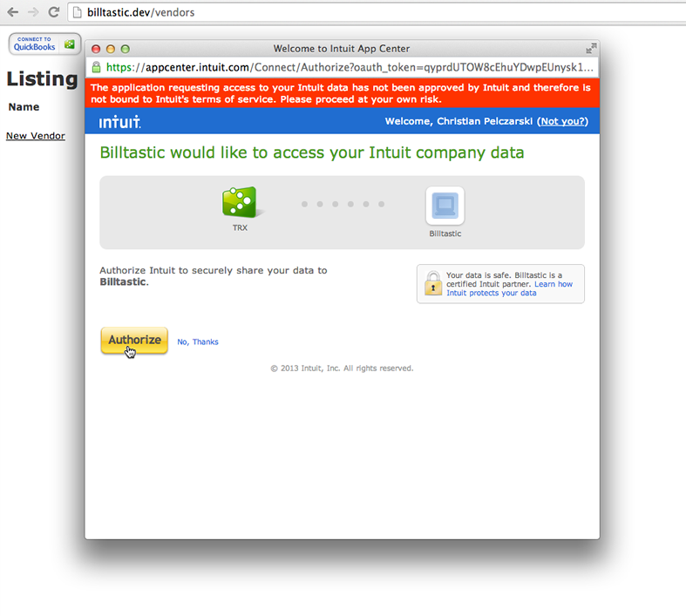Click the green TRX company icon
The height and width of the screenshot is (616, 686).
coord(241,202)
